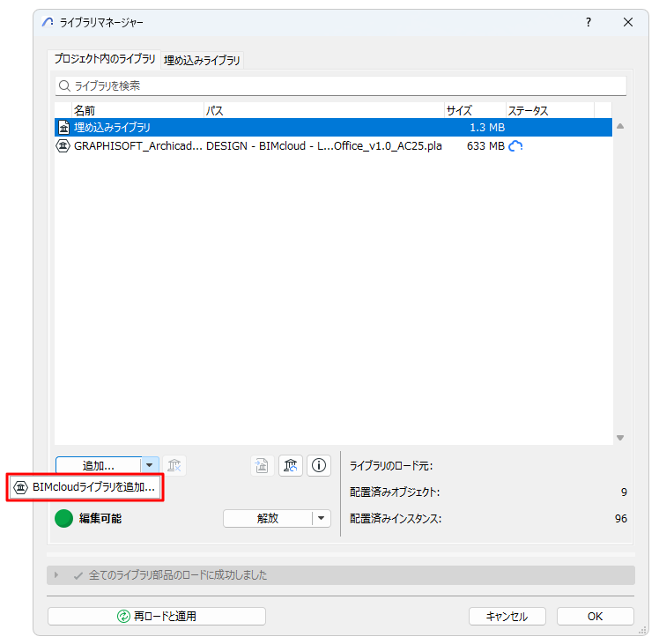Screen dimensions: 659x644
Task: Click the BIMcloud library icon on GRAPHISOFT row
Action: click(63, 146)
